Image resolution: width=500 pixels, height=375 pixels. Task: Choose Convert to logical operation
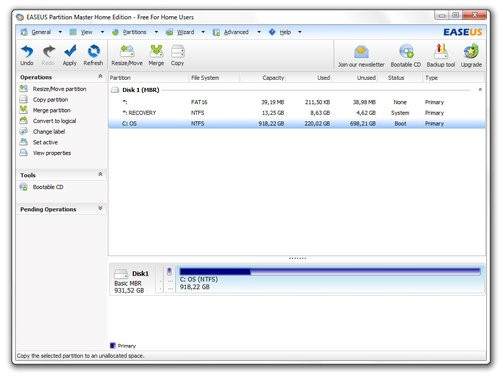(x=54, y=121)
